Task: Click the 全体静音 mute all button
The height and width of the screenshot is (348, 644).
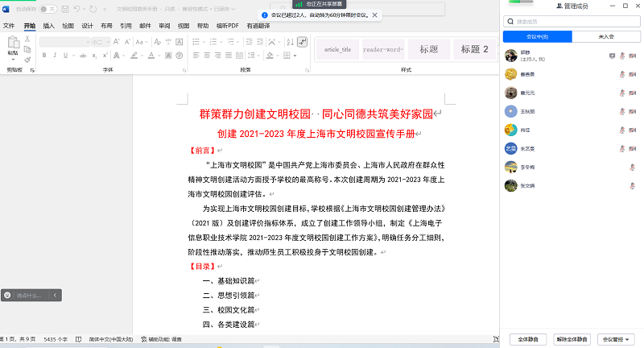Action: point(527,339)
